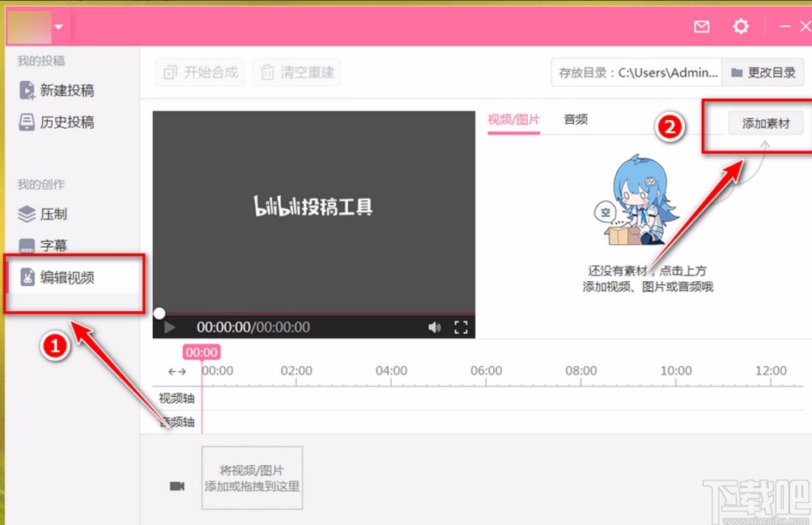
Task: Click the 清空重建 button
Action: [296, 72]
